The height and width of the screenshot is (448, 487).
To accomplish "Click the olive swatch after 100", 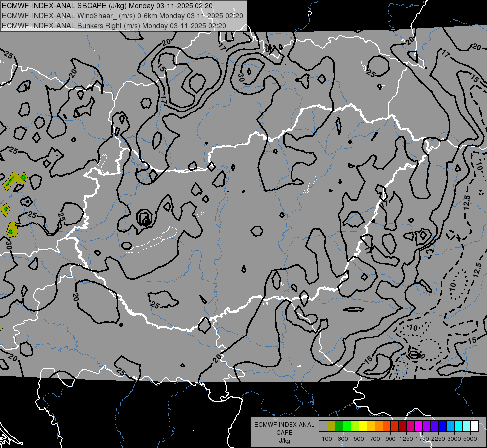I will click(331, 426).
